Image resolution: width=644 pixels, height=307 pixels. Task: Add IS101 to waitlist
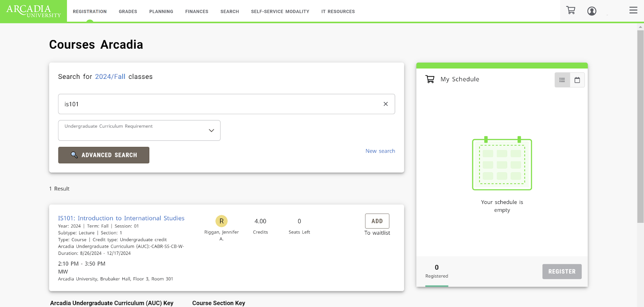click(377, 221)
